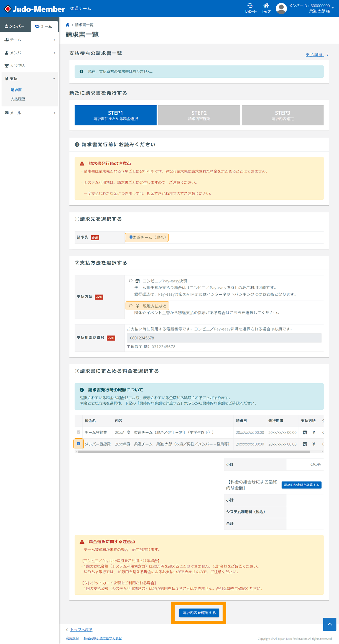The height and width of the screenshot is (644, 339).
Task: Switch to the メンバー sidebar tab
Action: (x=15, y=26)
